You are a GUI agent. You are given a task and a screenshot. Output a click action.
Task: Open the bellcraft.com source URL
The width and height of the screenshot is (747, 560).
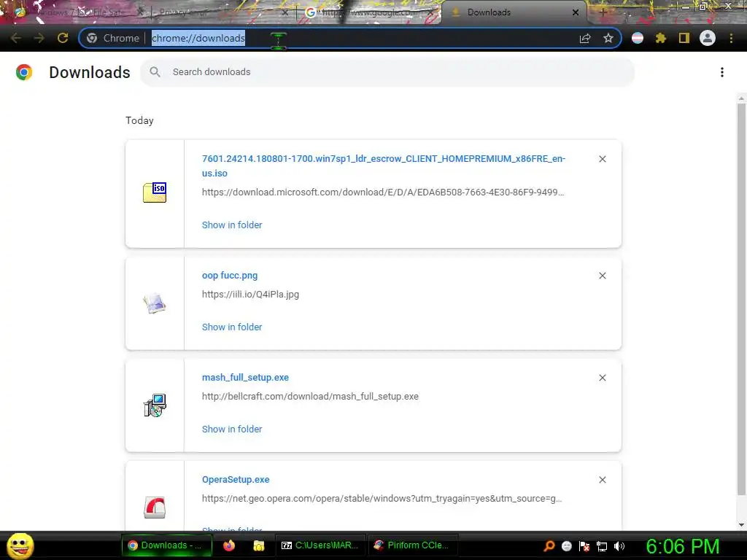(310, 397)
